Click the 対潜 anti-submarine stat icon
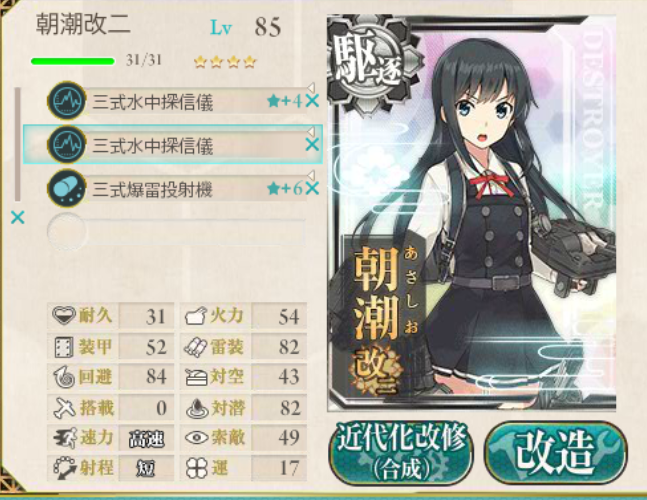 tap(196, 408)
